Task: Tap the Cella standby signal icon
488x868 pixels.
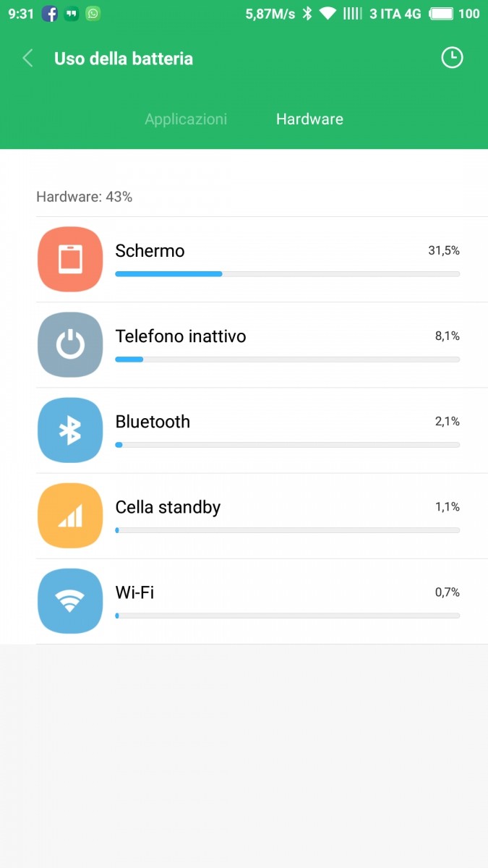Action: [70, 515]
